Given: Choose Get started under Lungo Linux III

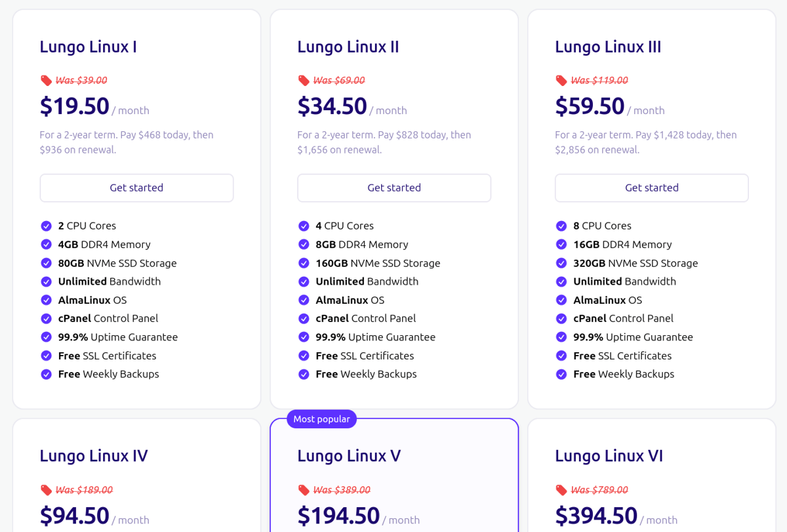Looking at the screenshot, I should 652,188.
